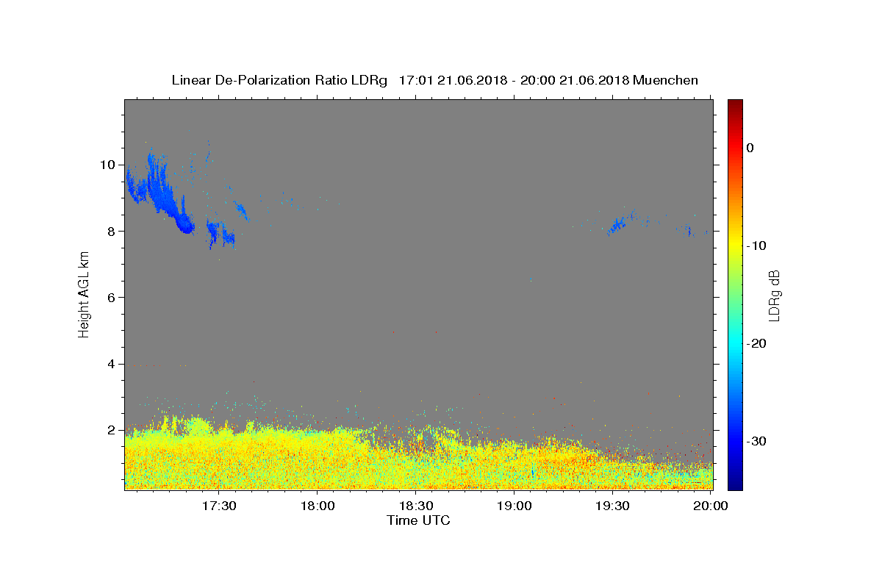Click the 18:00 time tick label
The image size is (882, 588).
317,506
